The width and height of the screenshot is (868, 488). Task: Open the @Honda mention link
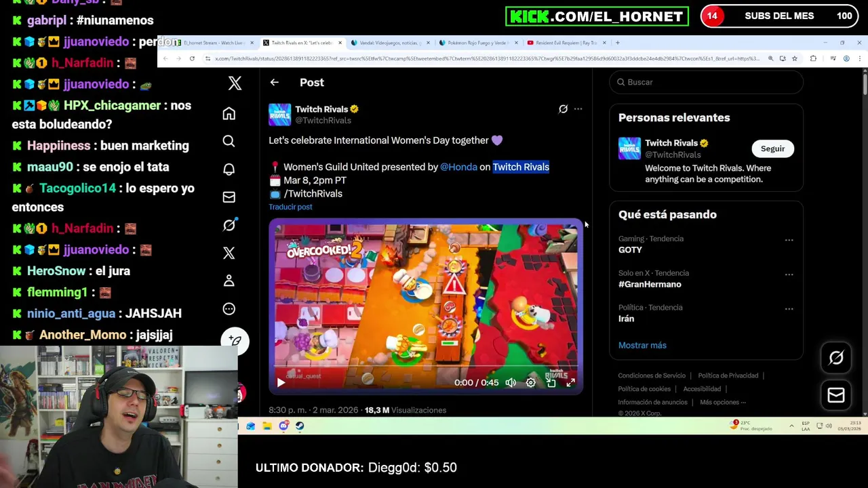coord(458,167)
